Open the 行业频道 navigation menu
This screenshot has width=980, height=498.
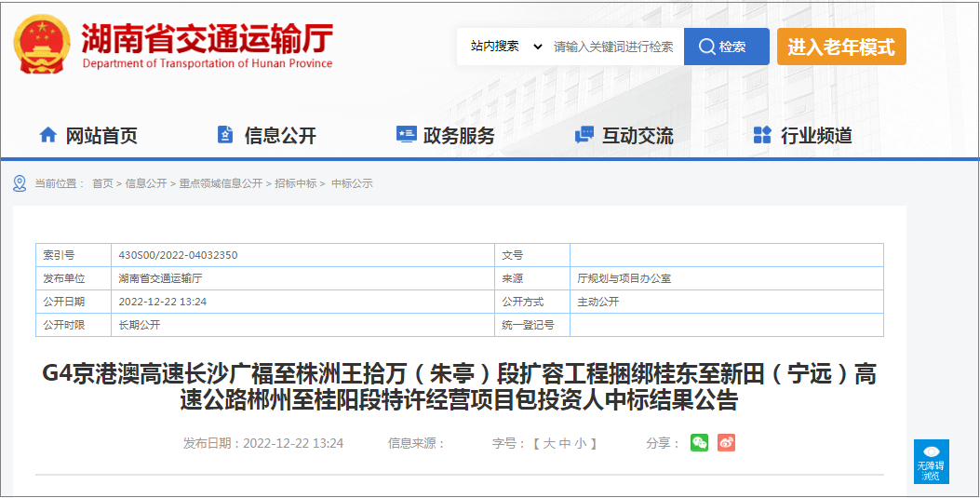tap(816, 136)
